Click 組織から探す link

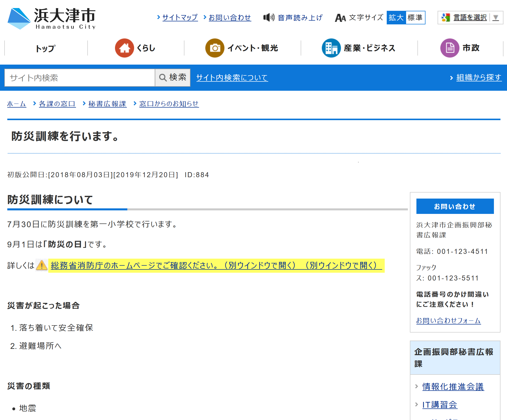(479, 77)
